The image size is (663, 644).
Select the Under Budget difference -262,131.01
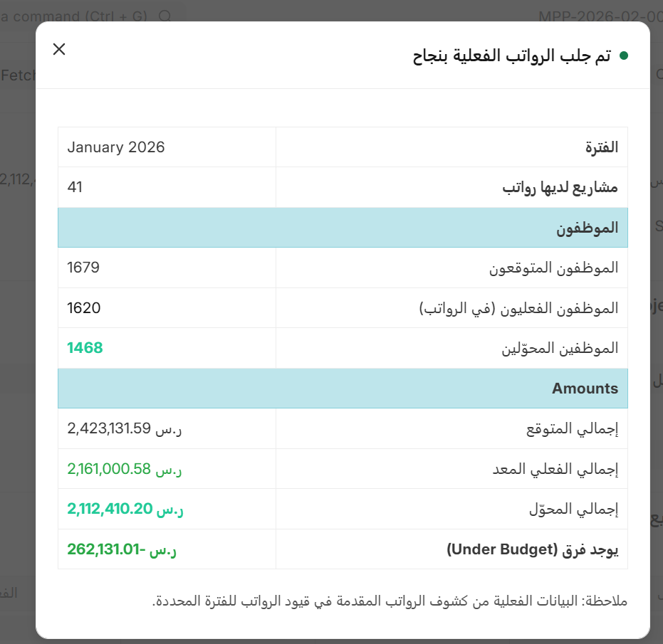(x=125, y=549)
